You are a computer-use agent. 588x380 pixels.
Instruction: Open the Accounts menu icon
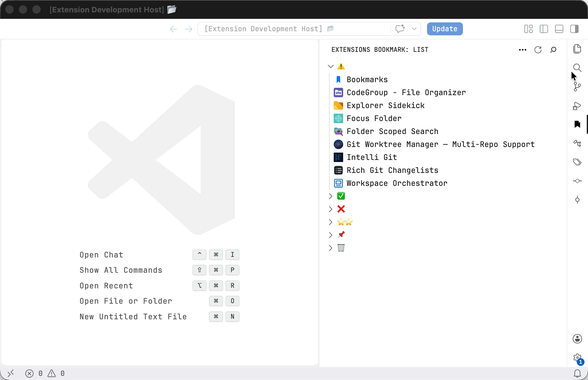pyautogui.click(x=577, y=339)
